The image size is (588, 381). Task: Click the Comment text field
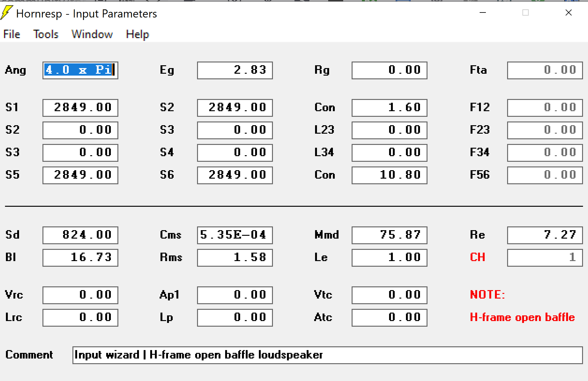click(x=328, y=355)
